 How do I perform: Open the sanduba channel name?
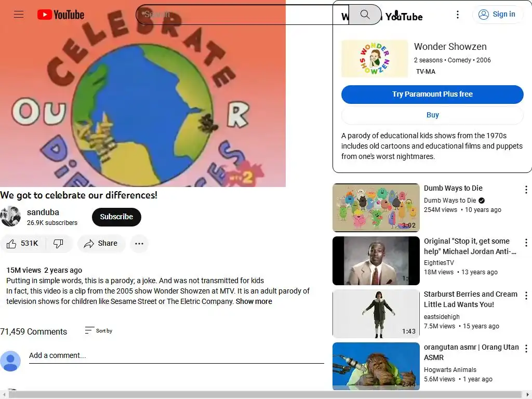pos(43,212)
